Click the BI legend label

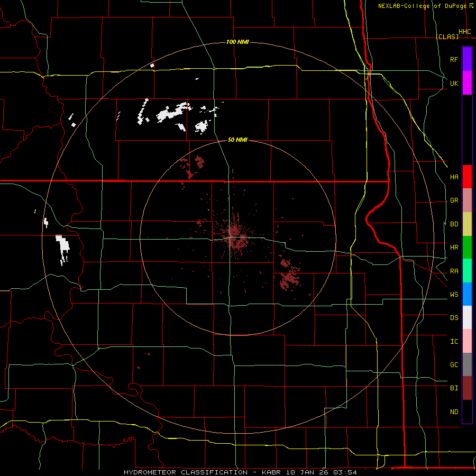pos(454,388)
